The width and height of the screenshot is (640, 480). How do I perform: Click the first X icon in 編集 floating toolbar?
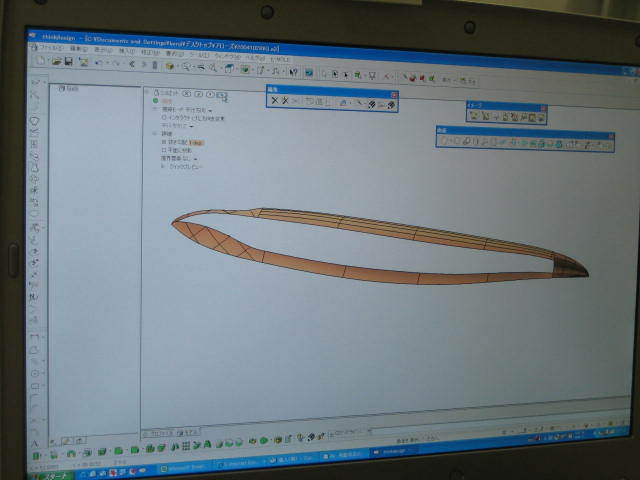click(275, 100)
